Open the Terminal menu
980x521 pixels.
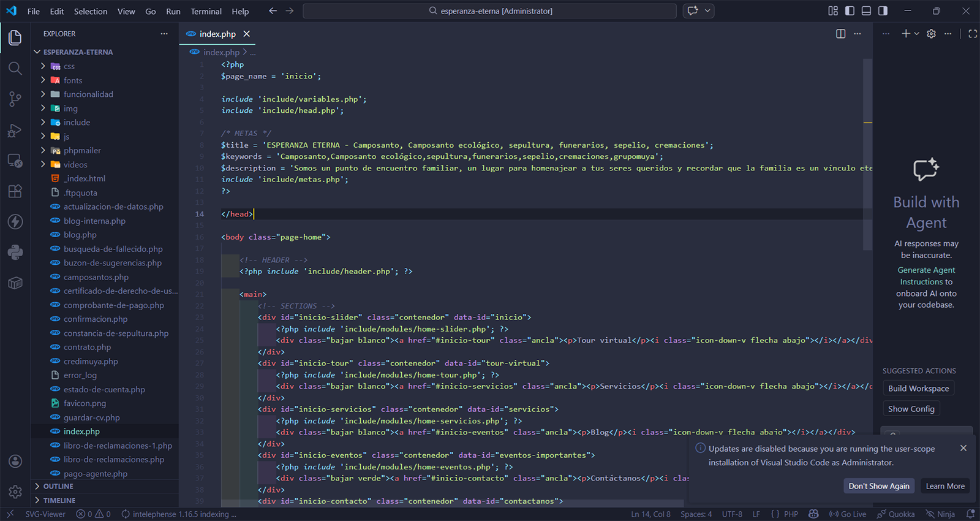tap(206, 11)
